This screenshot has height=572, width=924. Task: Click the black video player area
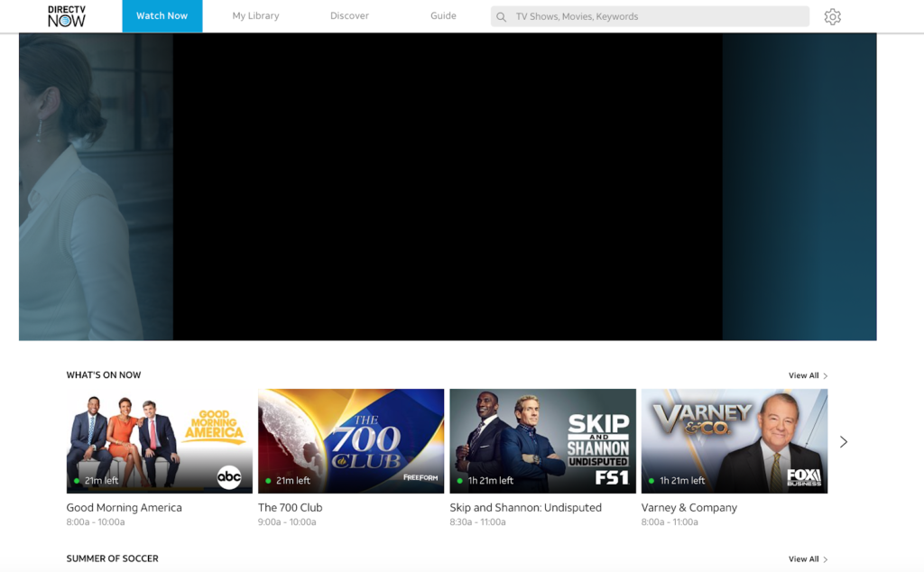pyautogui.click(x=448, y=187)
